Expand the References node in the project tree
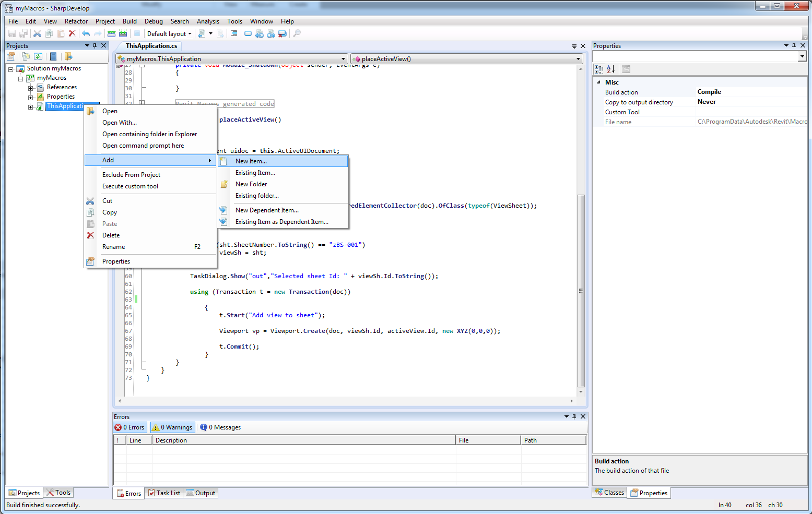 click(30, 87)
